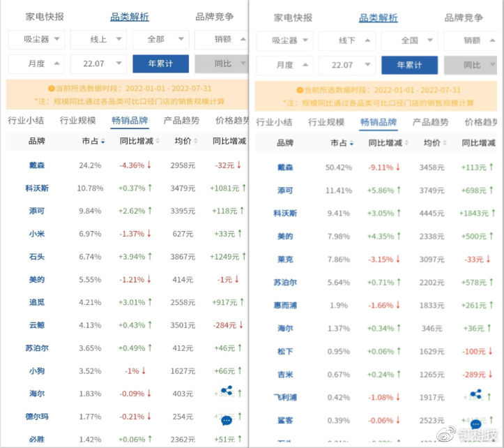Open 小米 brand link in left table
Viewport: 504px width, 448px height.
37,234
